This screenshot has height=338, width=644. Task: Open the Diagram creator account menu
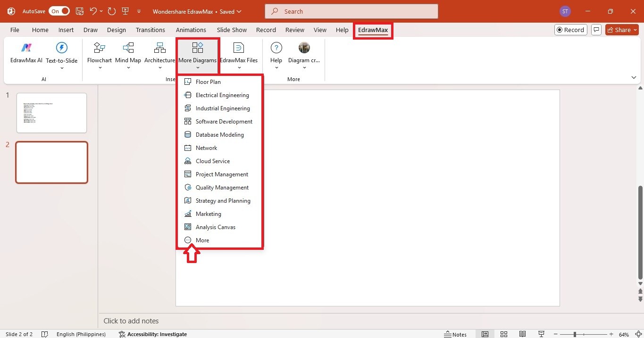pyautogui.click(x=304, y=56)
